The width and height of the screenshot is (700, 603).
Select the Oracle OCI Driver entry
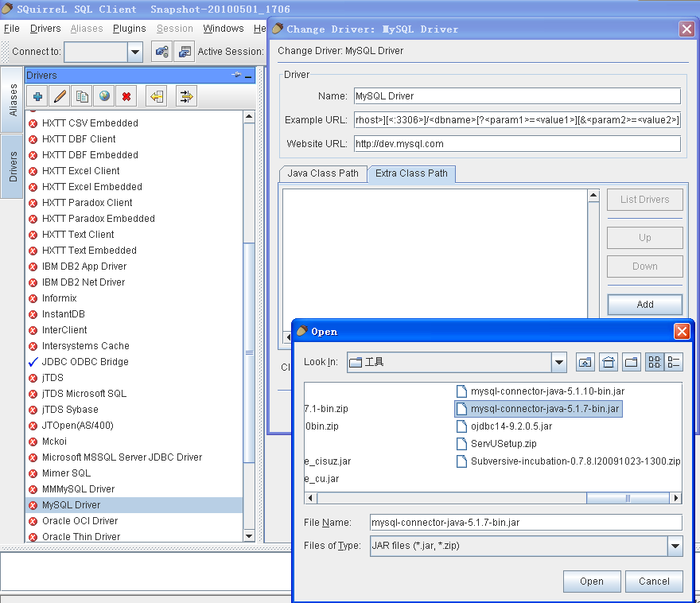[x=134, y=521]
